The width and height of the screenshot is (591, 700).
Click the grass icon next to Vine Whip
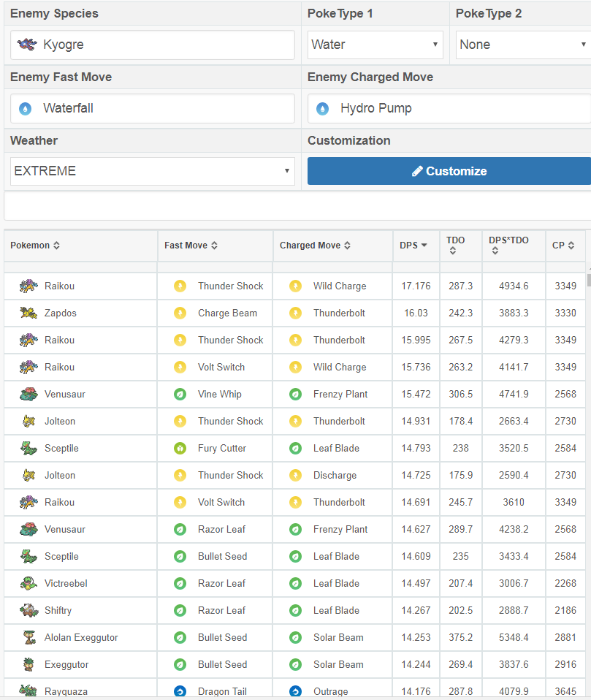[180, 394]
